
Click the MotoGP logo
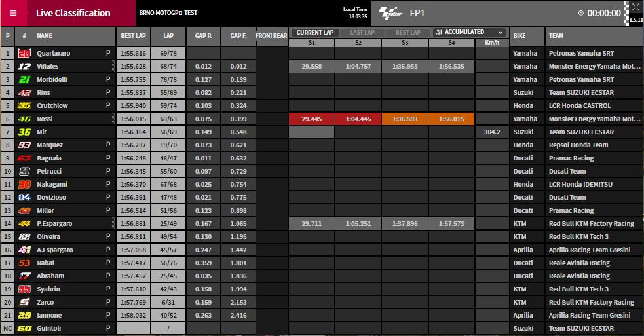(x=390, y=13)
